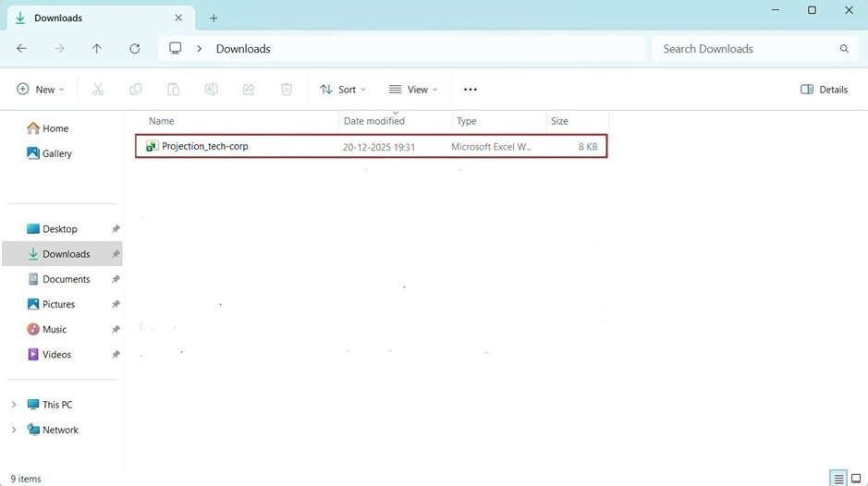868x486 pixels.
Task: Click the Delete trash icon
Action: click(287, 90)
